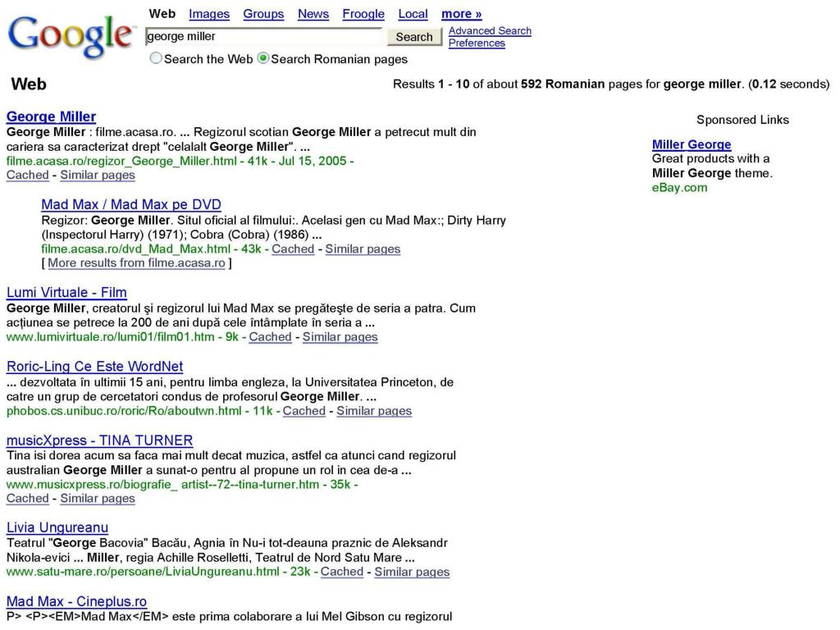Open Similar pages for the Tina Turner result

[x=98, y=499]
